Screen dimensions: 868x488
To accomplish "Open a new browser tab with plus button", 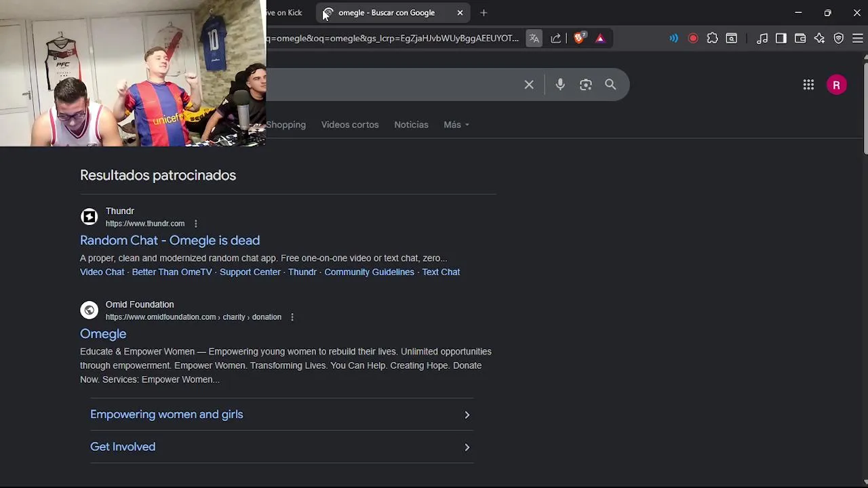I will tap(484, 13).
